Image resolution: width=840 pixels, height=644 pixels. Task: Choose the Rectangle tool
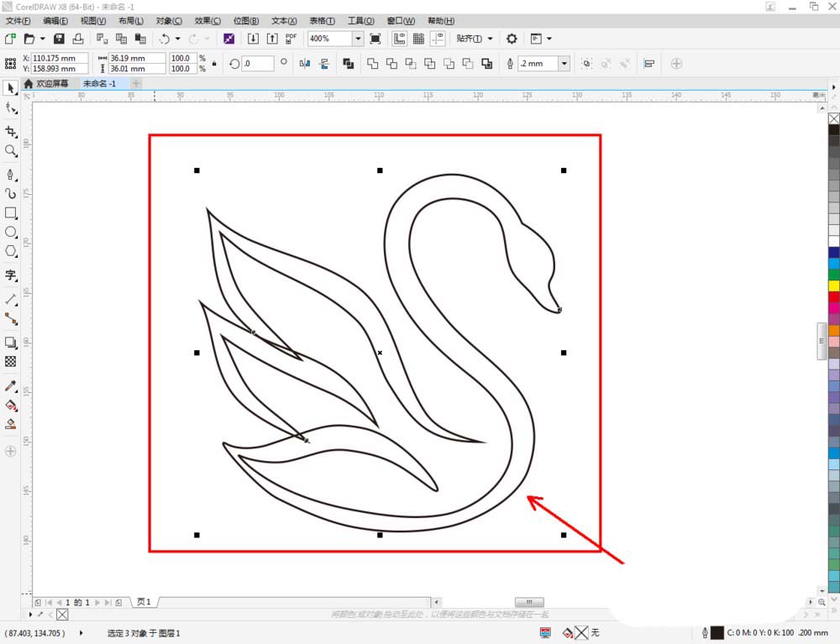[11, 213]
